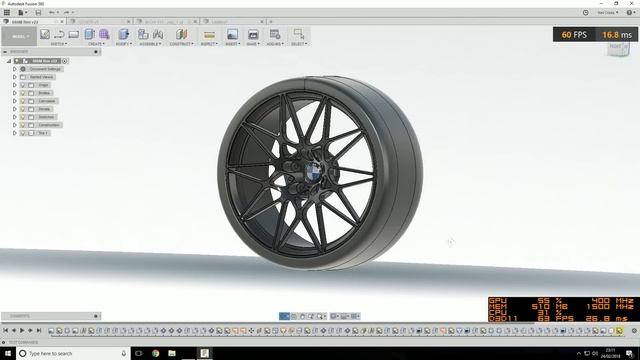
Task: Open the File menu icon
Action: tap(22, 13)
